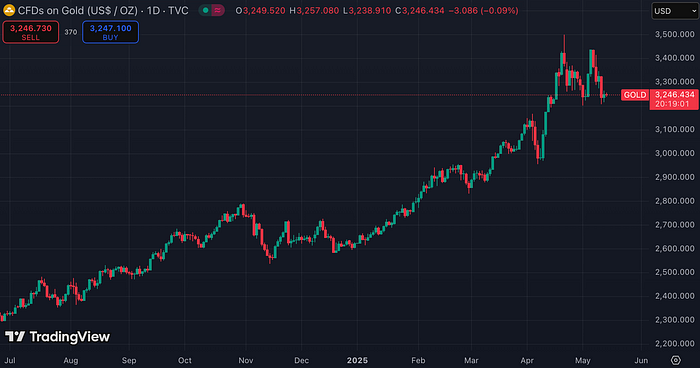Click the spread value 370

coord(71,32)
